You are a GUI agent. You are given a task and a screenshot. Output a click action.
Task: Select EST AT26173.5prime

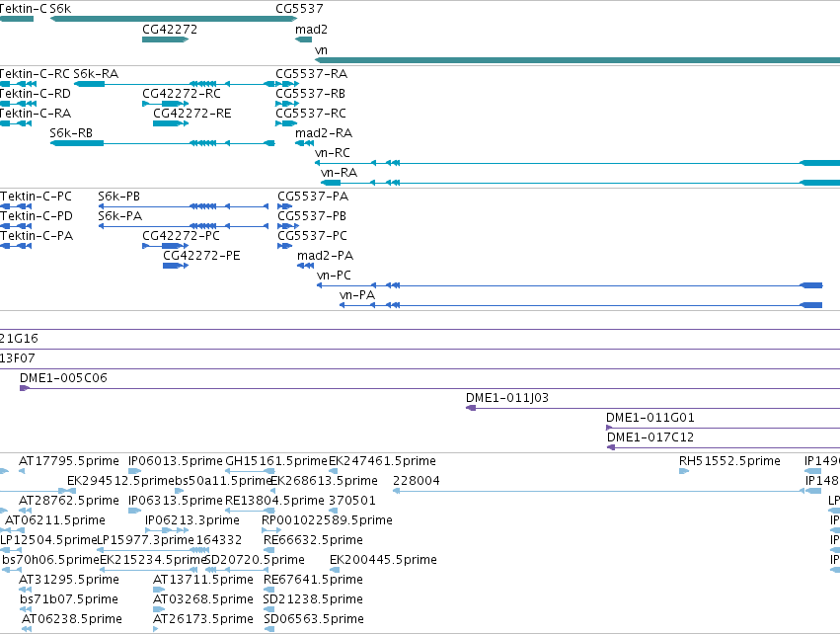click(203, 619)
